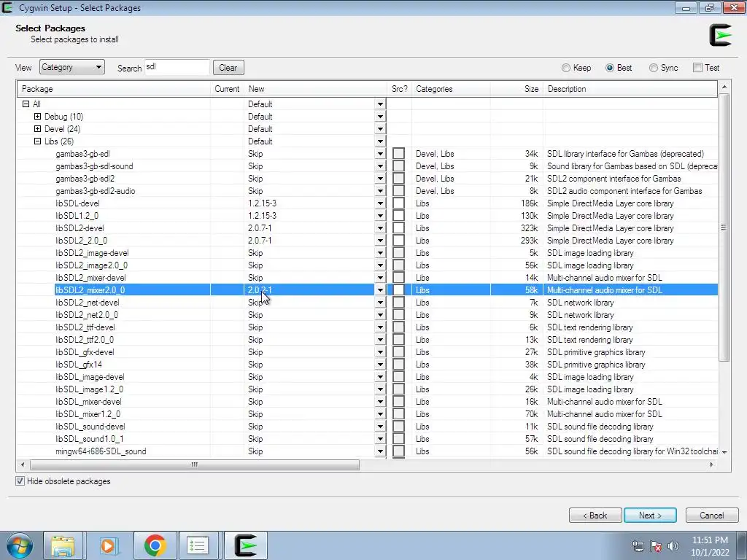Open Windows Explorer from the taskbar

63,545
